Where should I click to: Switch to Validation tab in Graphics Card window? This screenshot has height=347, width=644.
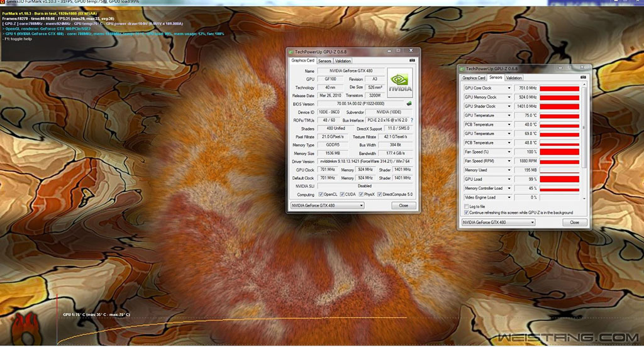(x=343, y=61)
